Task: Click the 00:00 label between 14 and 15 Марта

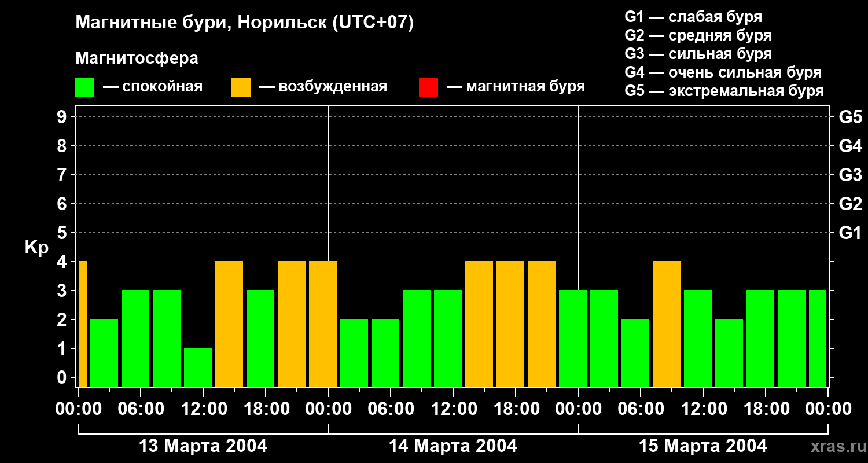Action: click(578, 409)
